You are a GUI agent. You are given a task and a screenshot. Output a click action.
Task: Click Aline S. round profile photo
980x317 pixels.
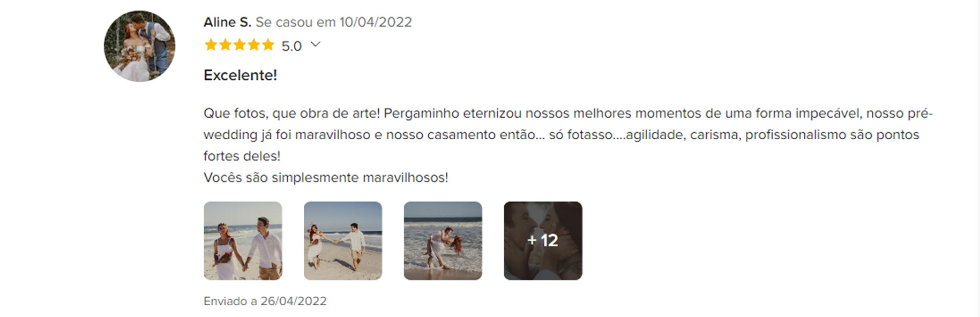click(x=139, y=46)
